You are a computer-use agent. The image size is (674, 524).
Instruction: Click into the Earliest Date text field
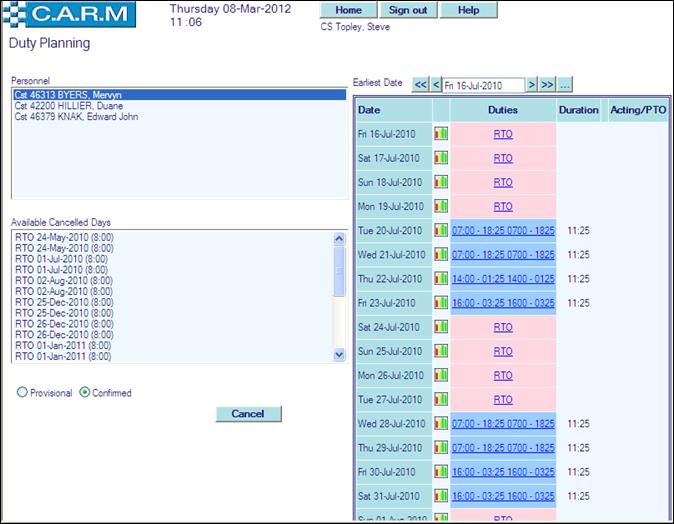484,85
